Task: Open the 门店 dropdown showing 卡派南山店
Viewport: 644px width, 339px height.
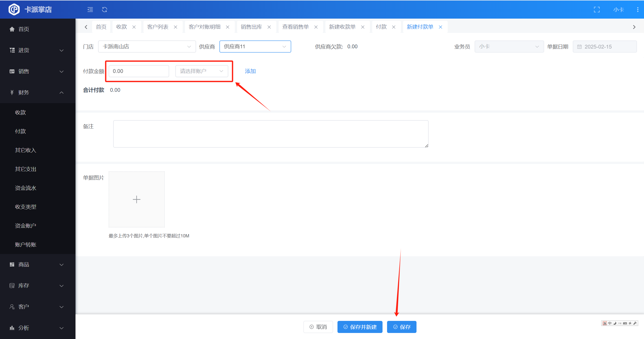Action: (147, 47)
